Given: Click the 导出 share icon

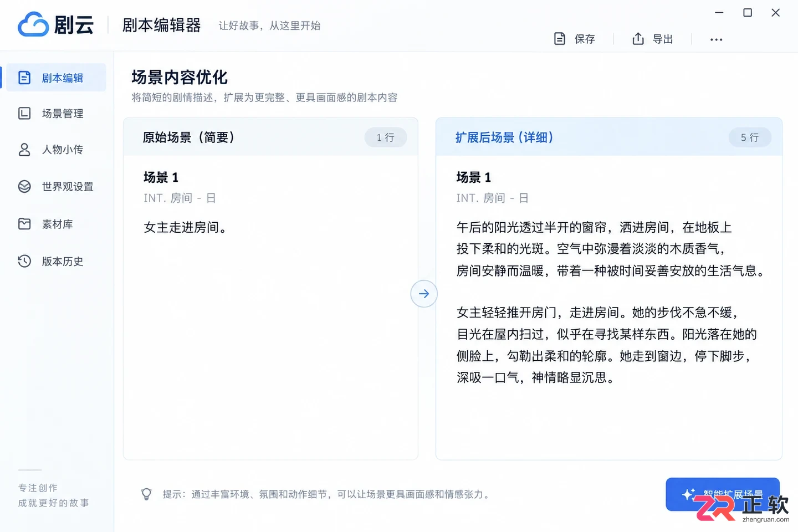Looking at the screenshot, I should click(x=638, y=39).
